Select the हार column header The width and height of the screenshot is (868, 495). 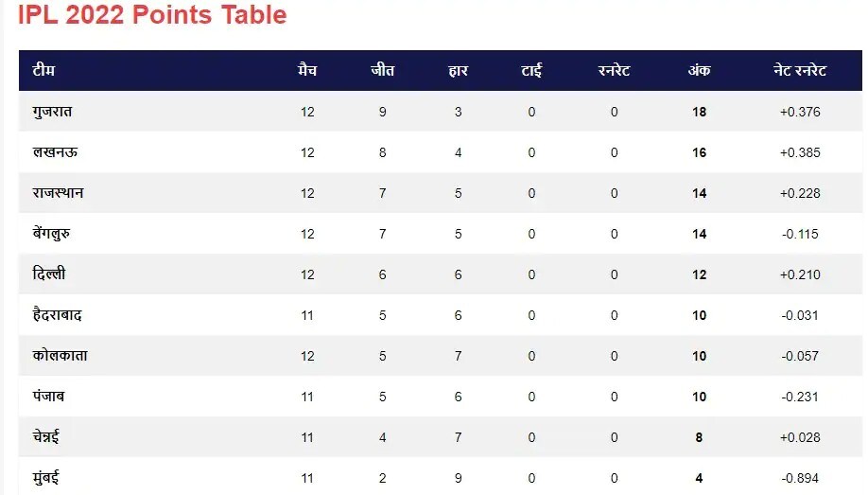459,71
